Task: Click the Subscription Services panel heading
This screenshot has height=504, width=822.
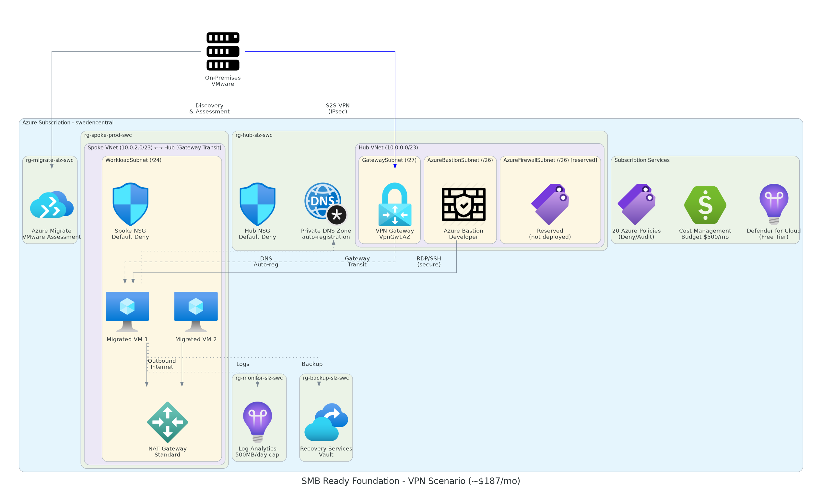Action: (x=641, y=160)
